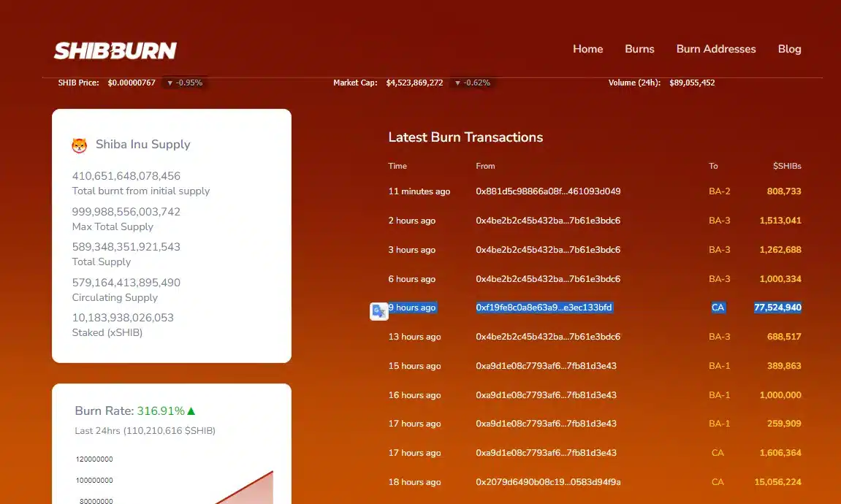Viewport: 841px width, 504px height.
Task: Click the 18 hours ago timestamp
Action: (x=414, y=482)
